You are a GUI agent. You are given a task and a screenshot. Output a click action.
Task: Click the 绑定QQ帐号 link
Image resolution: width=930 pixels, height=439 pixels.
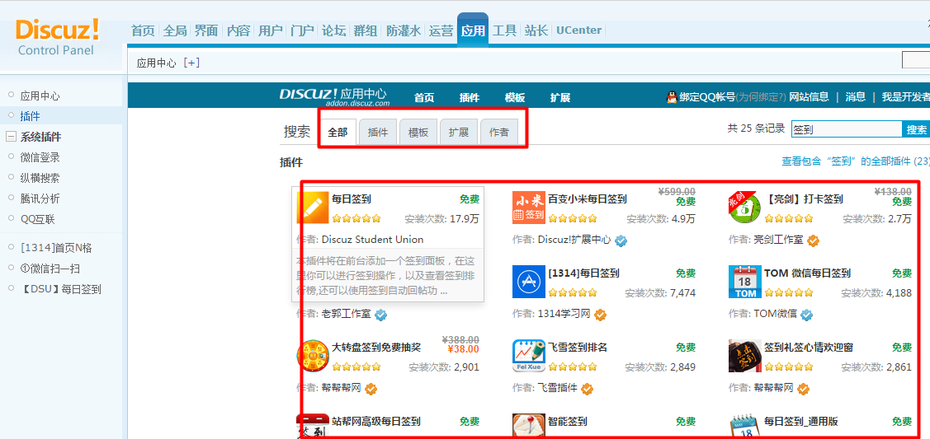point(707,97)
